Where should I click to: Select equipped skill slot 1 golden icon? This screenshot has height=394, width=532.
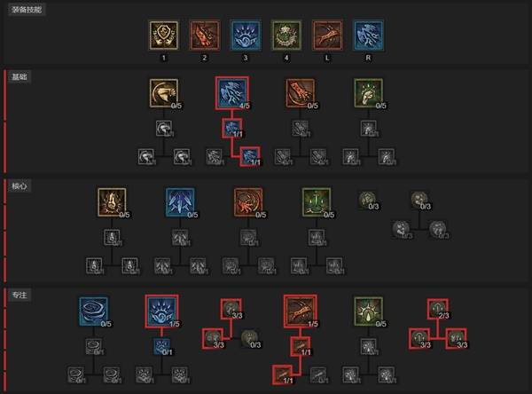(163, 35)
